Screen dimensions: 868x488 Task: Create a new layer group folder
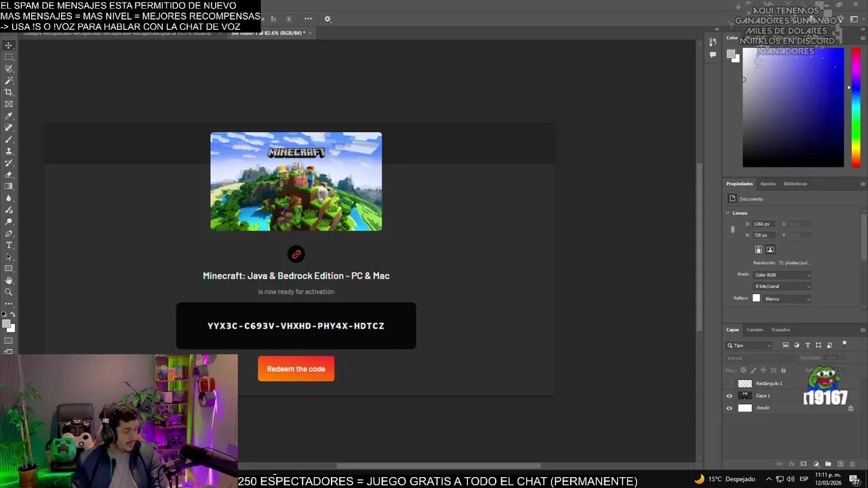tap(828, 464)
